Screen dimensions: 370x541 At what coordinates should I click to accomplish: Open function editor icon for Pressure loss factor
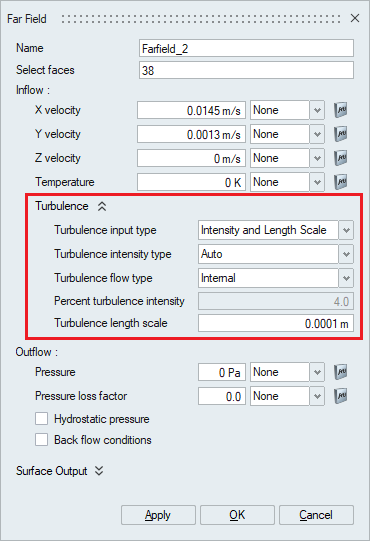[340, 396]
